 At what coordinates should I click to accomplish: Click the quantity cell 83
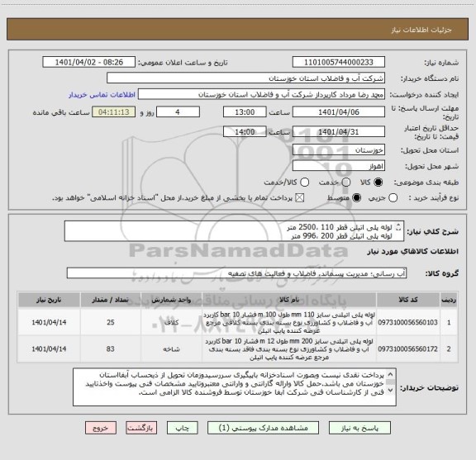(x=111, y=349)
